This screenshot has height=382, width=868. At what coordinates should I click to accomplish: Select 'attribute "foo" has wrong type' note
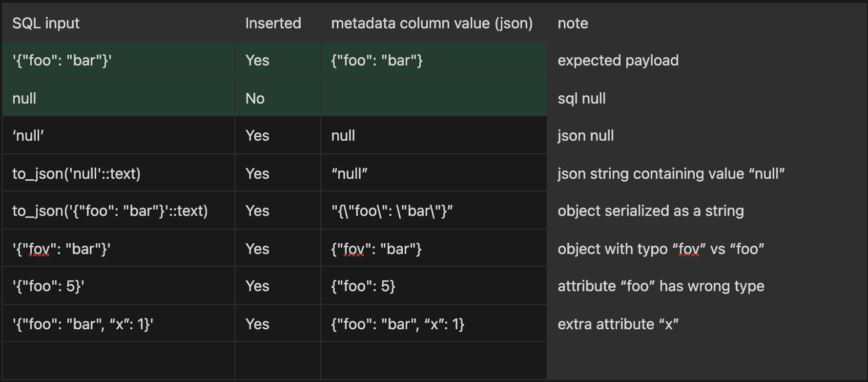[661, 286]
